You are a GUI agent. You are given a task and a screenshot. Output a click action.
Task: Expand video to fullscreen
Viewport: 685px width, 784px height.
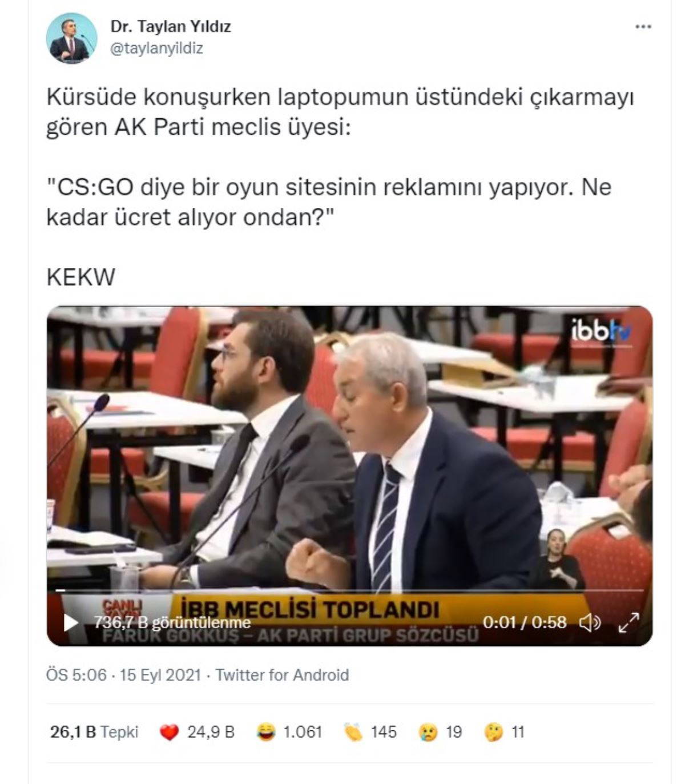(x=628, y=622)
